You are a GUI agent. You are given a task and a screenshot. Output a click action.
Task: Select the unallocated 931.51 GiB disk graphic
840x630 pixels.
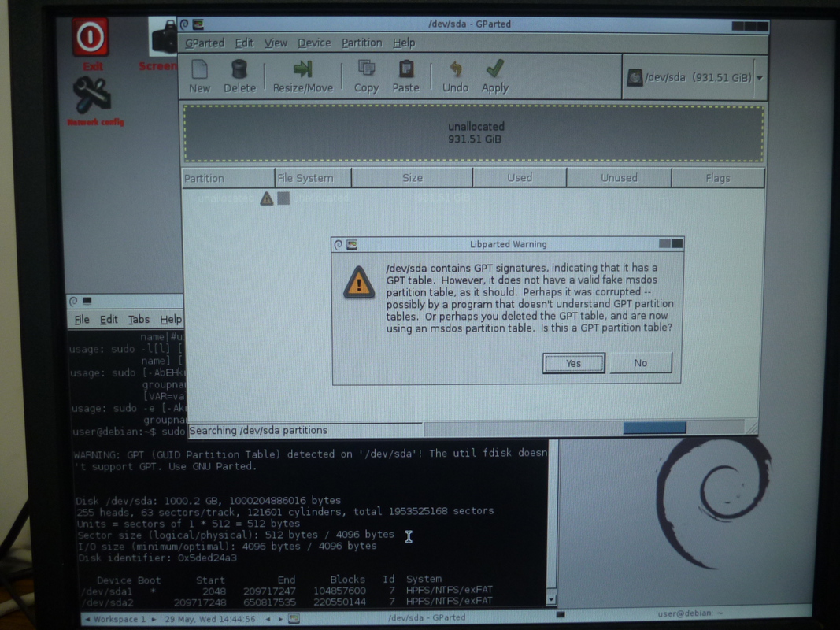click(x=474, y=133)
